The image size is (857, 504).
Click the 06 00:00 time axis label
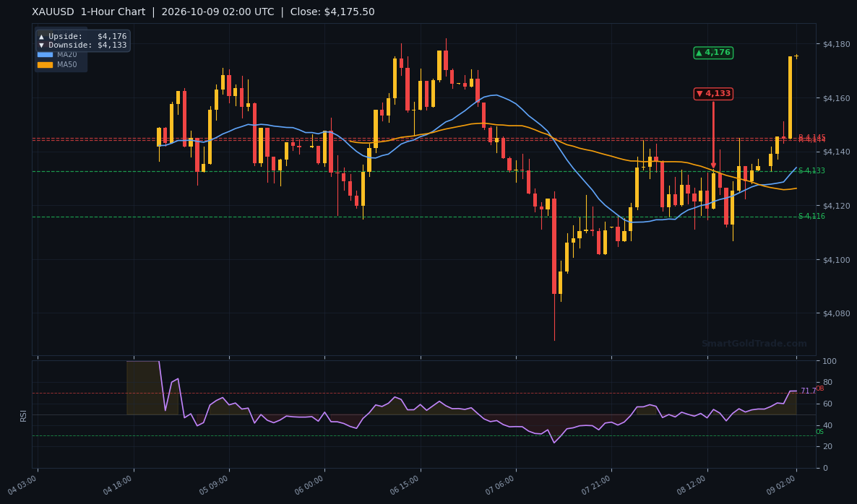click(x=310, y=485)
